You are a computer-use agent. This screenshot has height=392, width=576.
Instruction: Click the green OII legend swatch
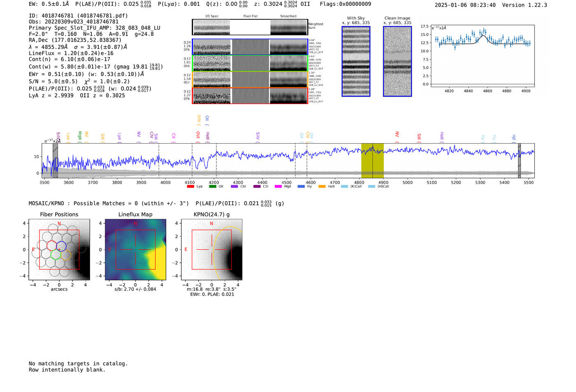(x=212, y=186)
